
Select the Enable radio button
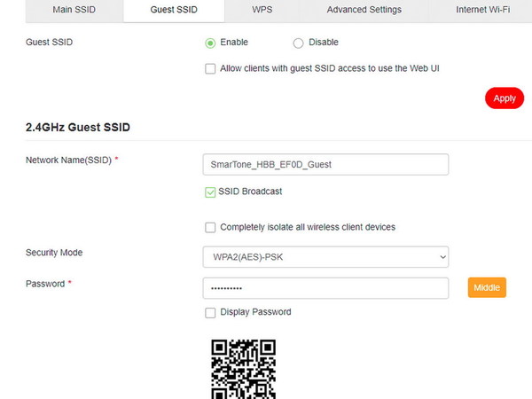tap(210, 43)
